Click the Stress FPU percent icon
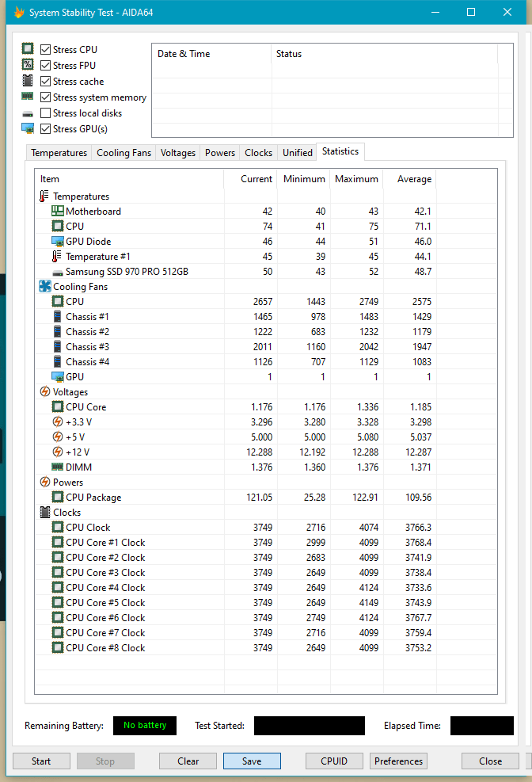The height and width of the screenshot is (782, 532). click(28, 64)
